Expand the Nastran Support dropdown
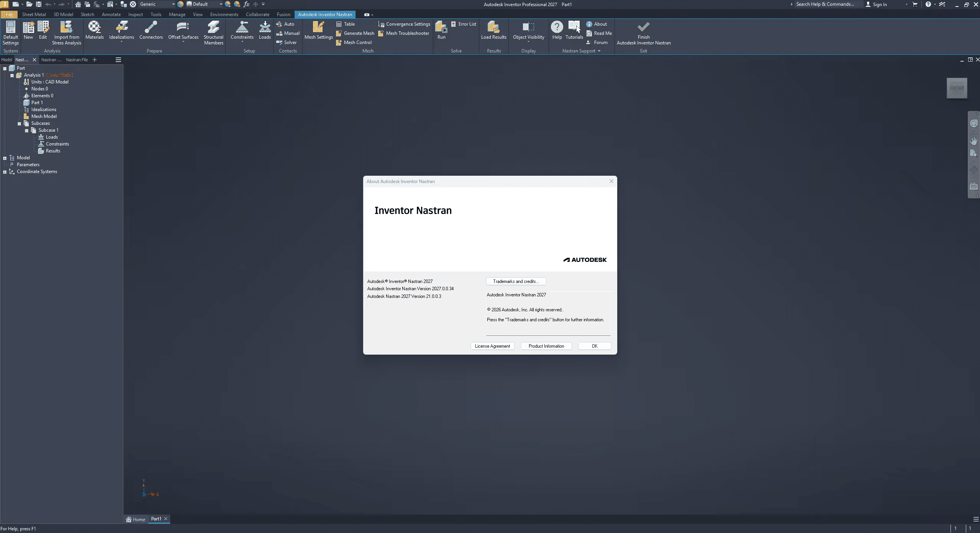This screenshot has width=980, height=533. (598, 51)
